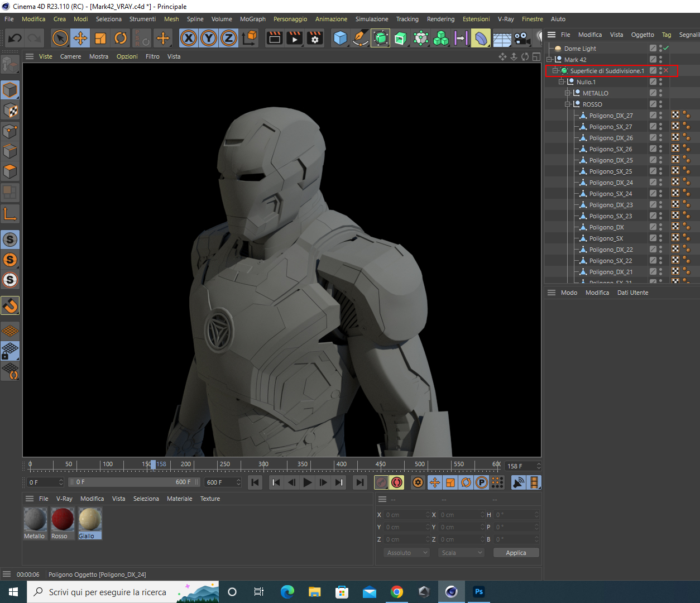
Task: Add a Floor scene grid icon
Action: pyautogui.click(x=501, y=39)
